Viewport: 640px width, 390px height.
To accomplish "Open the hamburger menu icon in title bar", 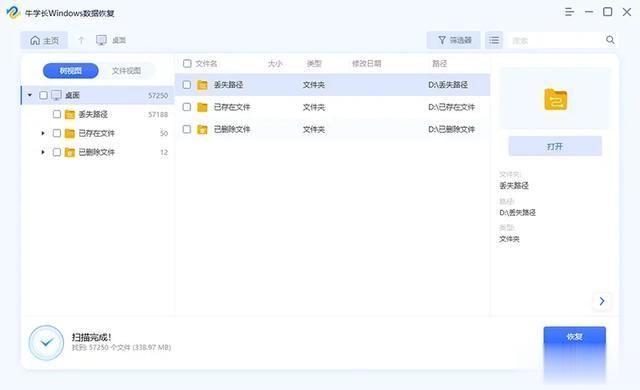I will (569, 12).
